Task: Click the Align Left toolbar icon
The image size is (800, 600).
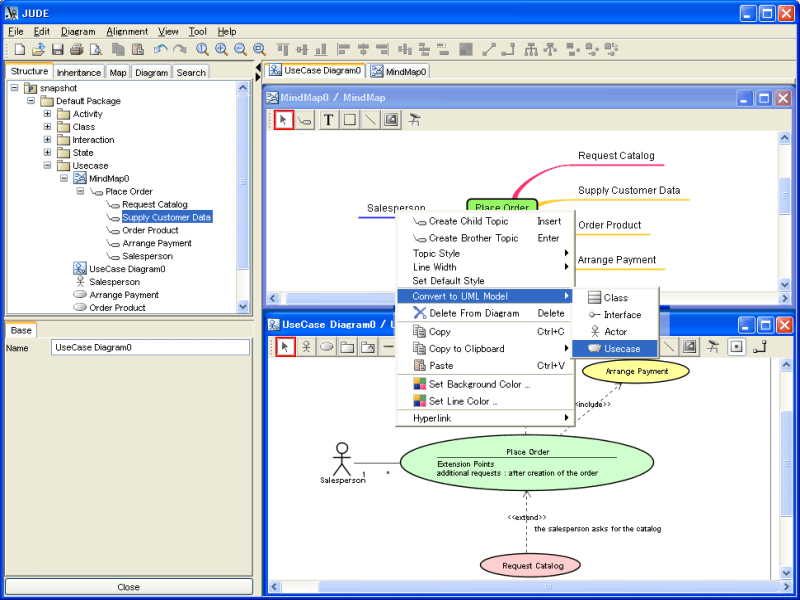Action: 344,49
